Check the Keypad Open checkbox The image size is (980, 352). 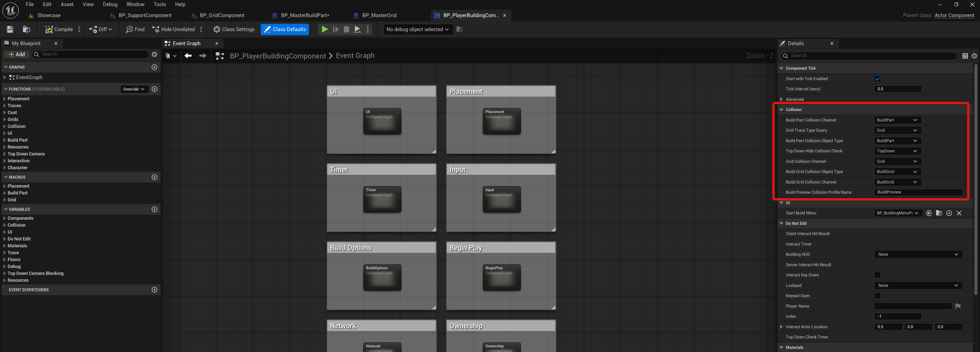click(877, 296)
